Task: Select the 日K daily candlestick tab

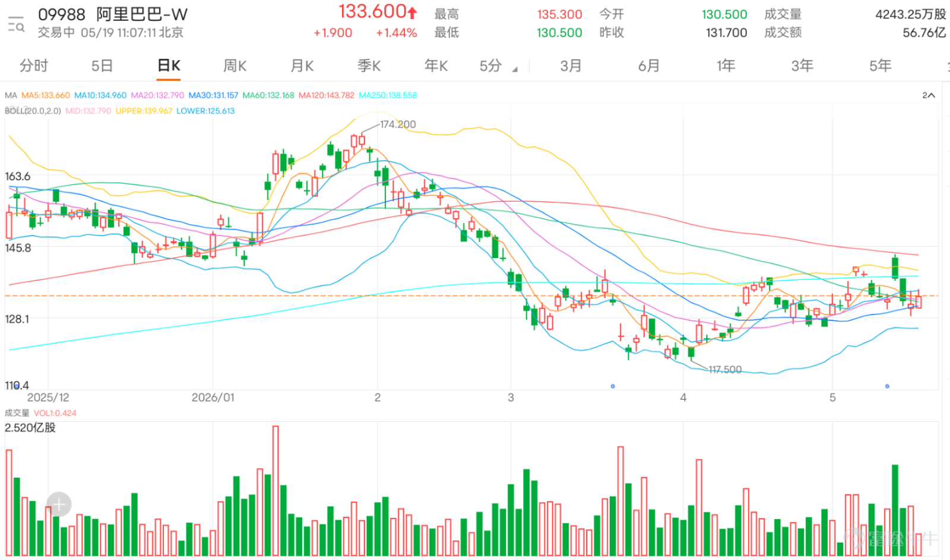Action: 169,66
